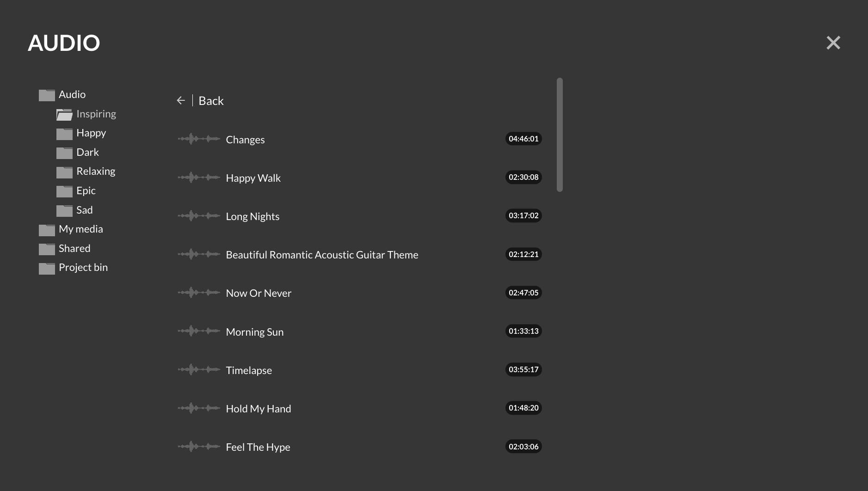
Task: Click the 03:55:17 duration badge
Action: (523, 369)
